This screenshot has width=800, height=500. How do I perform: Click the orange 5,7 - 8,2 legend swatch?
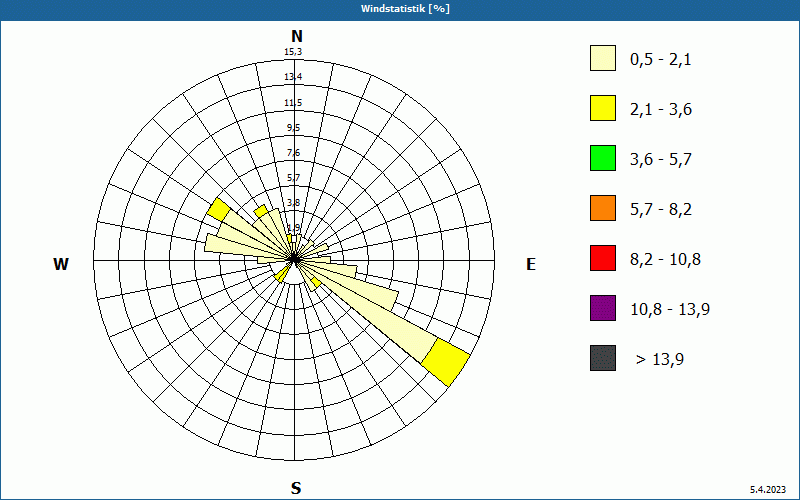click(x=603, y=208)
